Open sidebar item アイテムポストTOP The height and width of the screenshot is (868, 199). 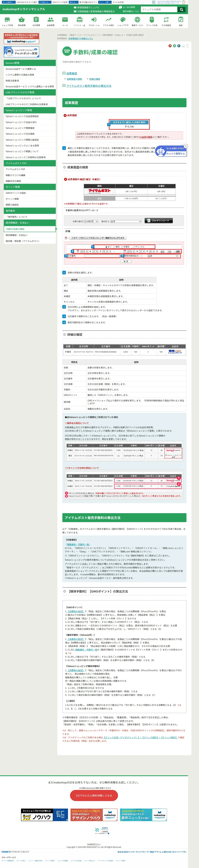(x=30, y=169)
